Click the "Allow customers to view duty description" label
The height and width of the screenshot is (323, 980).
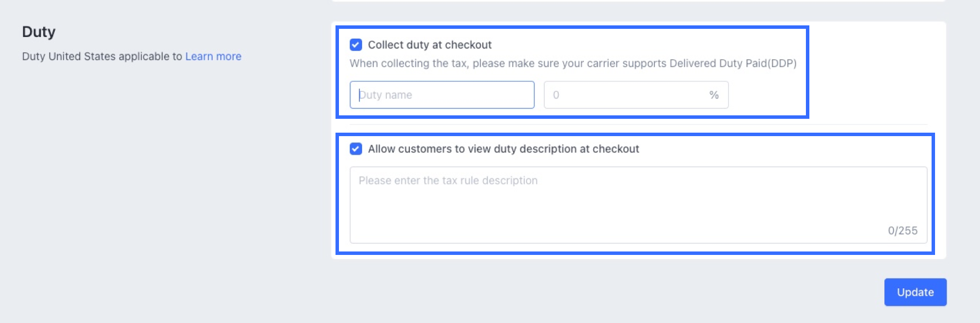coord(503,149)
